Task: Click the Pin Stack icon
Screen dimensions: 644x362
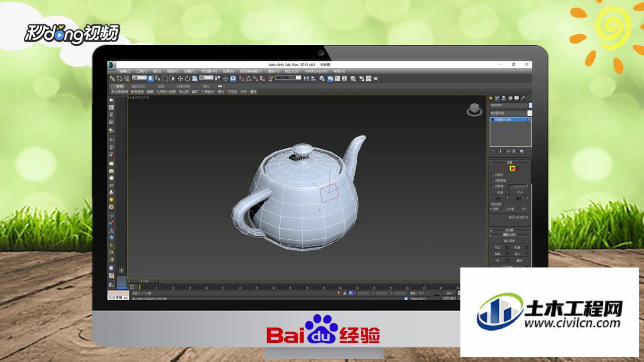Action: pyautogui.click(x=493, y=151)
